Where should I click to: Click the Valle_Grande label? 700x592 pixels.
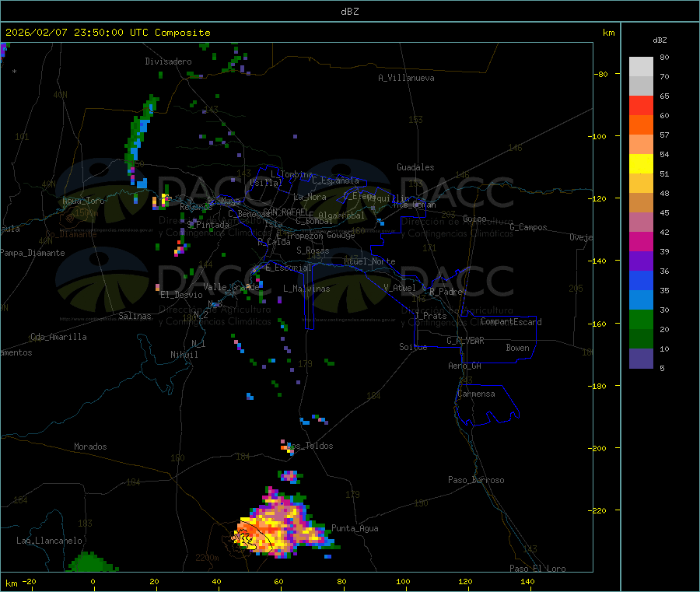click(231, 286)
